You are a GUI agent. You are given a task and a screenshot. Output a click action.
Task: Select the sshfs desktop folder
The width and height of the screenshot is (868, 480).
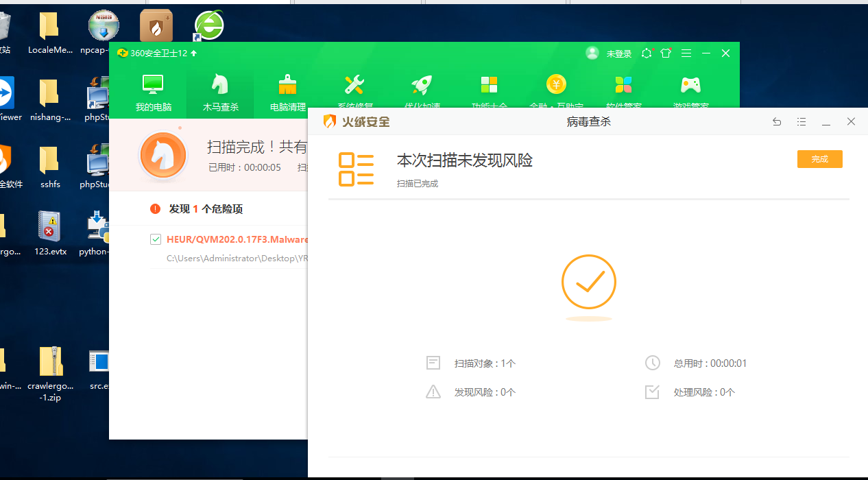point(49,167)
